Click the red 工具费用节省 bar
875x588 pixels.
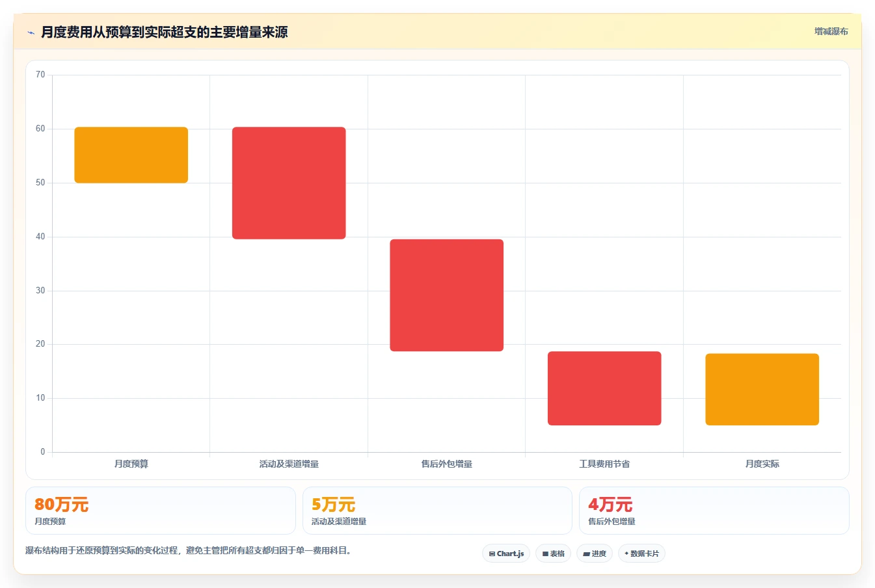tap(604, 388)
